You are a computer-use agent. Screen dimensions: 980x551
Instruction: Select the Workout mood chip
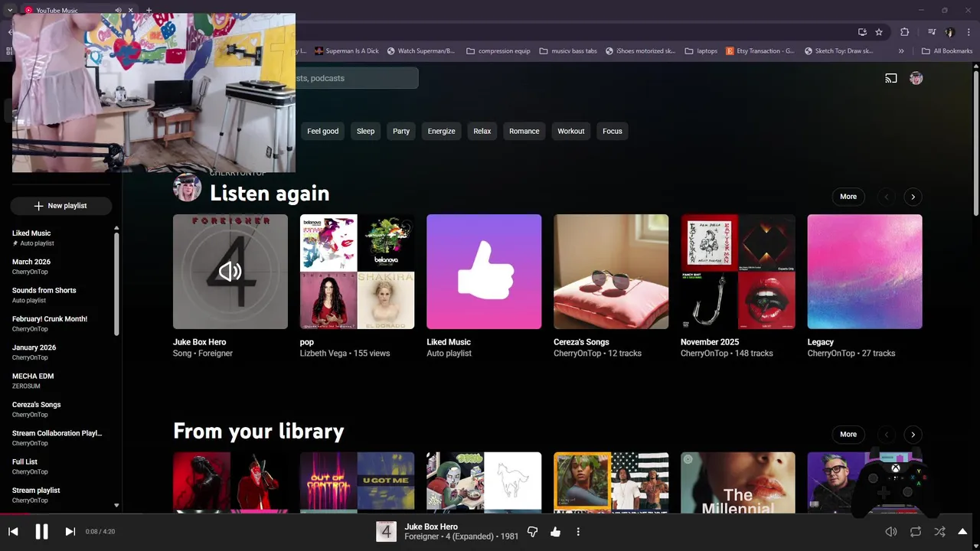[571, 131]
